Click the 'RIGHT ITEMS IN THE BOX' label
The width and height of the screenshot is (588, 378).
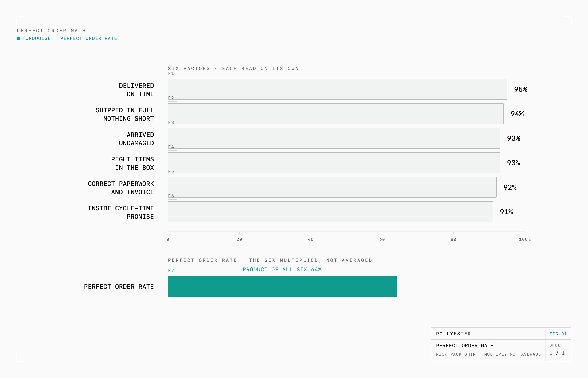132,163
